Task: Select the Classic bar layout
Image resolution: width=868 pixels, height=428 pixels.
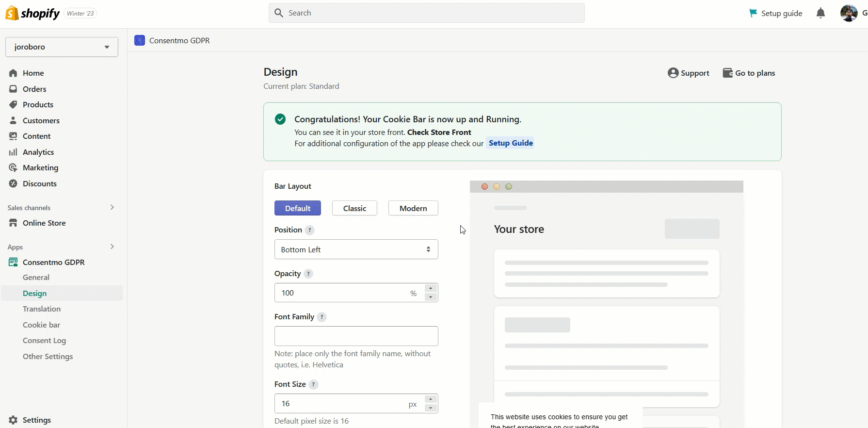Action: click(354, 208)
